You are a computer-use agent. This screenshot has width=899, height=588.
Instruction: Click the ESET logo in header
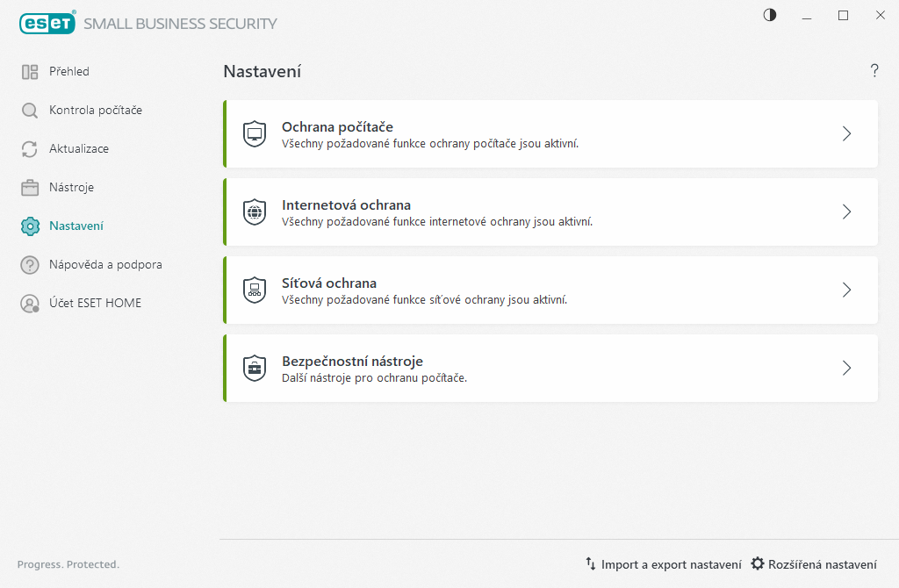(47, 24)
